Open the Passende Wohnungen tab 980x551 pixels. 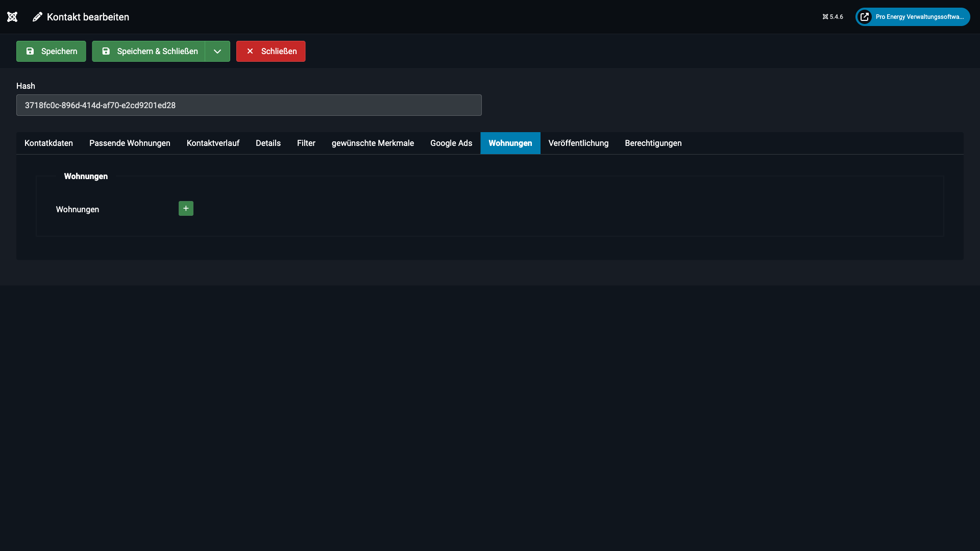130,143
